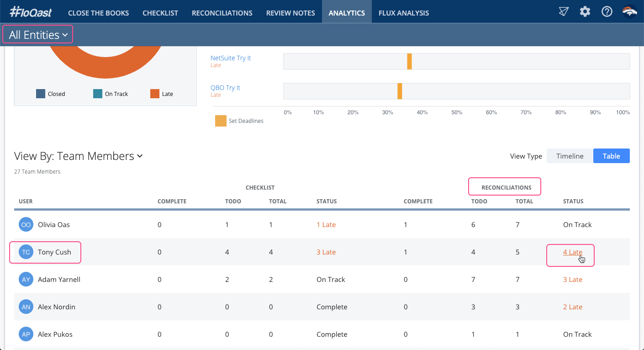The width and height of the screenshot is (644, 350).
Task: Open the paper plane send icon
Action: (x=564, y=12)
